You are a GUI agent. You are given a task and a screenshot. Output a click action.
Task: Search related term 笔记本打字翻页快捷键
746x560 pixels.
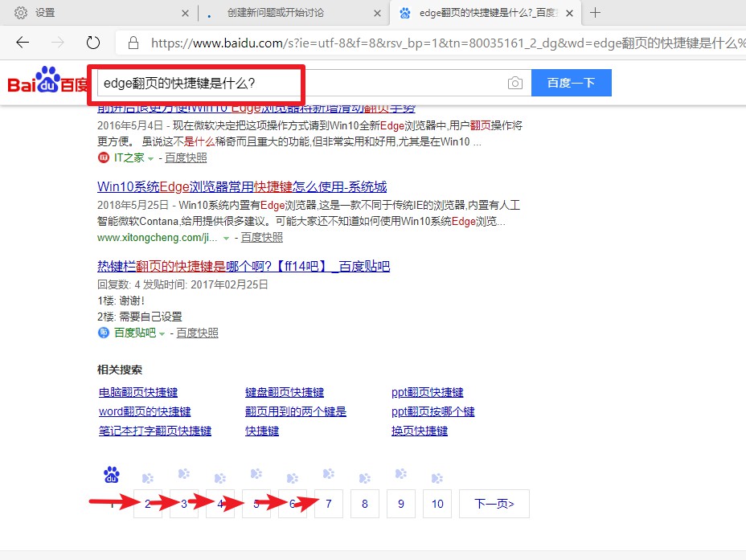pos(154,431)
